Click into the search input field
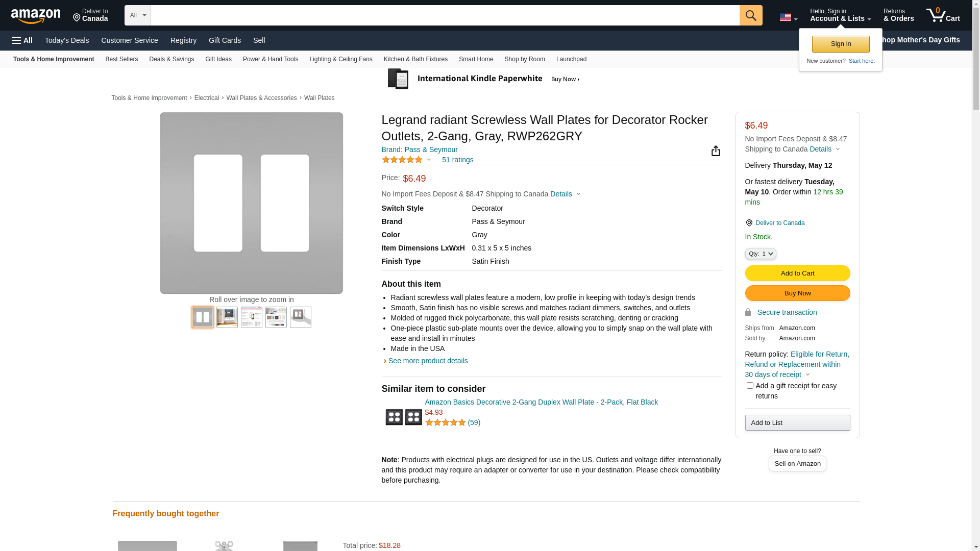The height and width of the screenshot is (551, 980). pos(444,15)
